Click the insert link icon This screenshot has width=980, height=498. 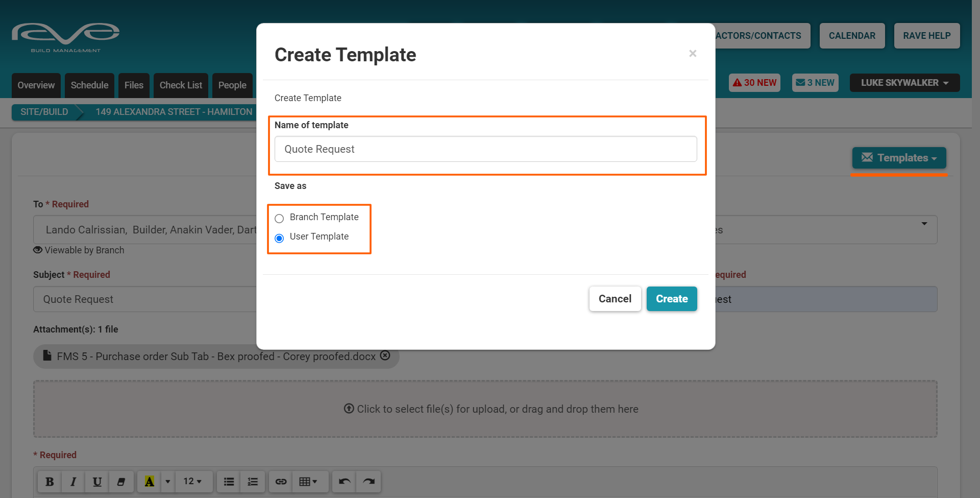coord(281,482)
